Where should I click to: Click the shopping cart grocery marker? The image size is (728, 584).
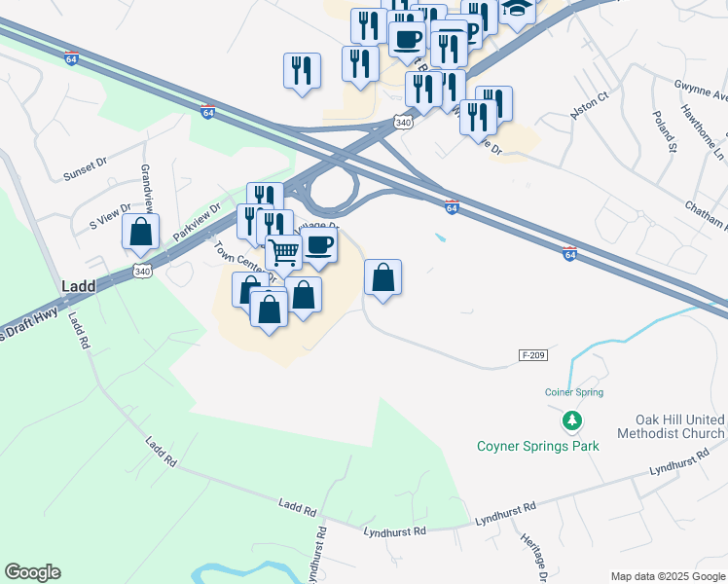coord(283,254)
